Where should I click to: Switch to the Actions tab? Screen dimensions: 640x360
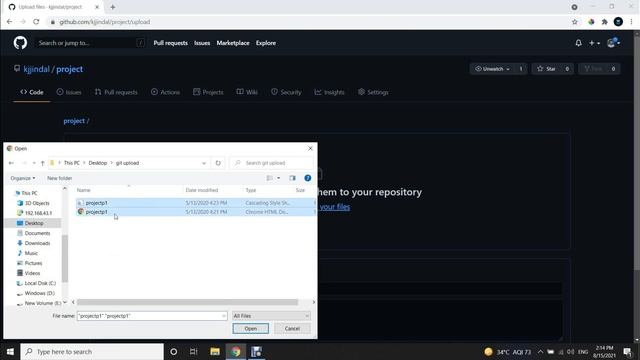pos(165,92)
